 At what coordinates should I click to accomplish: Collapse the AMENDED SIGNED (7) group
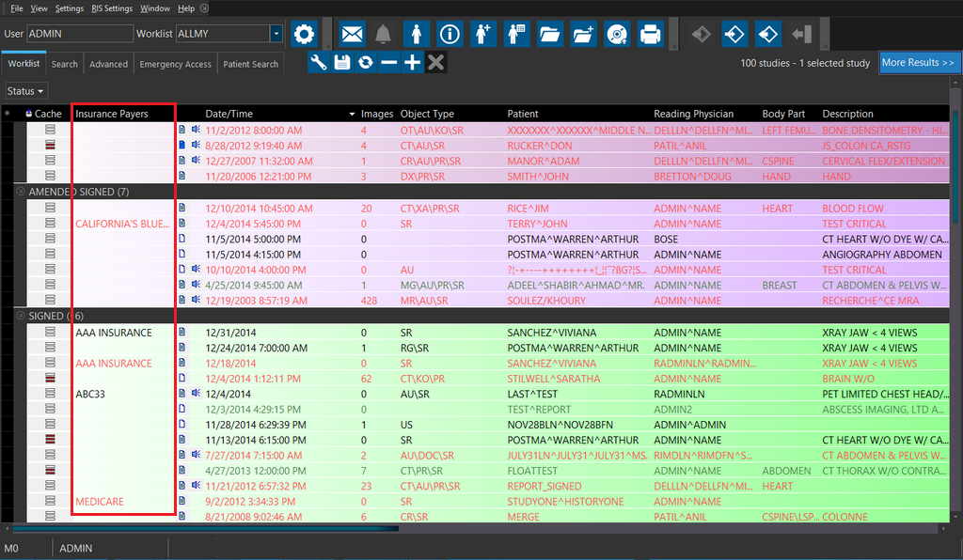(x=21, y=192)
